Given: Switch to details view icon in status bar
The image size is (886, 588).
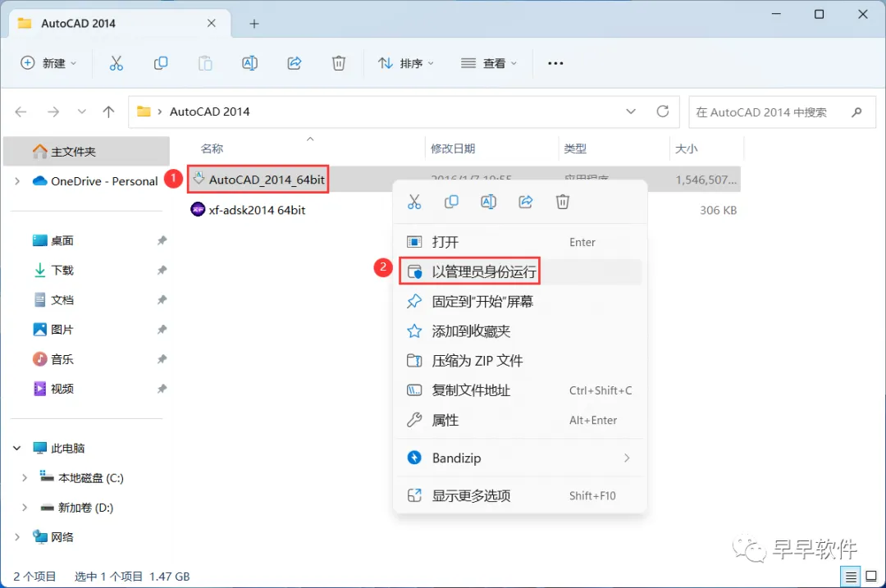Looking at the screenshot, I should point(851,577).
